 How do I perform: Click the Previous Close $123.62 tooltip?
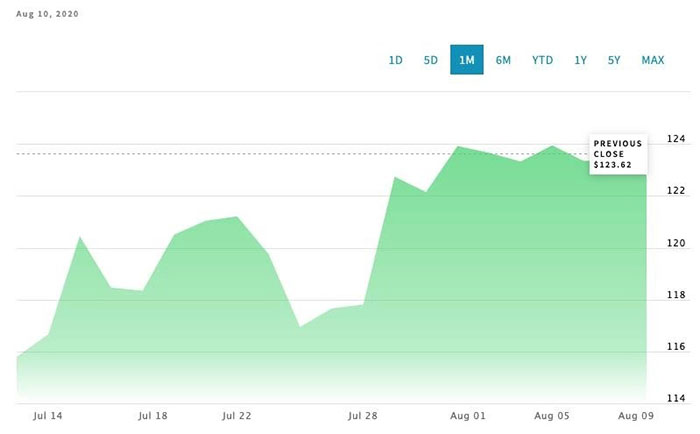tap(617, 154)
